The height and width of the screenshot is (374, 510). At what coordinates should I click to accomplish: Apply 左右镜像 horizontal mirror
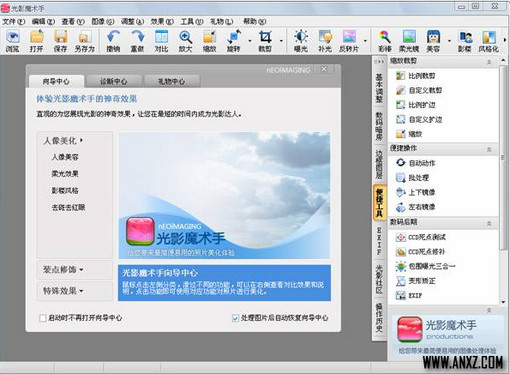point(415,207)
